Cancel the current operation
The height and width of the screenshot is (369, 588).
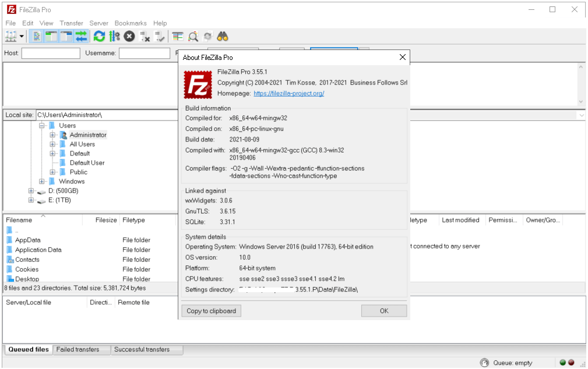(129, 36)
